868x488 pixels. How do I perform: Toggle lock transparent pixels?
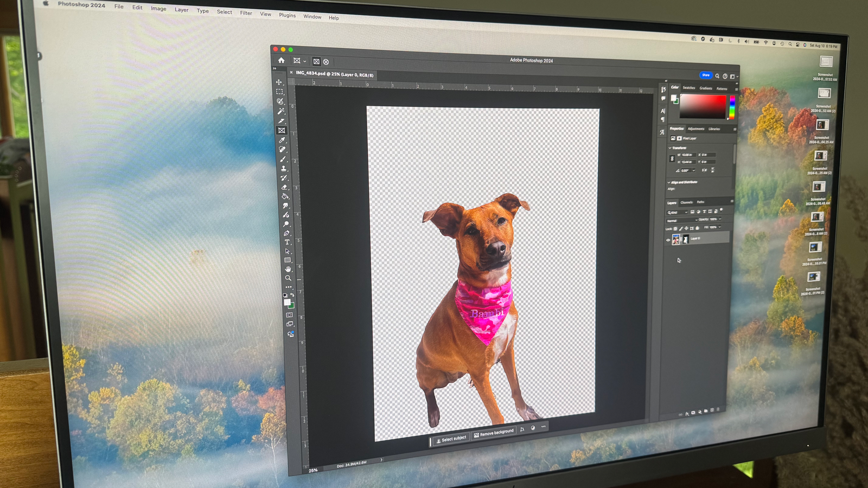tap(675, 228)
